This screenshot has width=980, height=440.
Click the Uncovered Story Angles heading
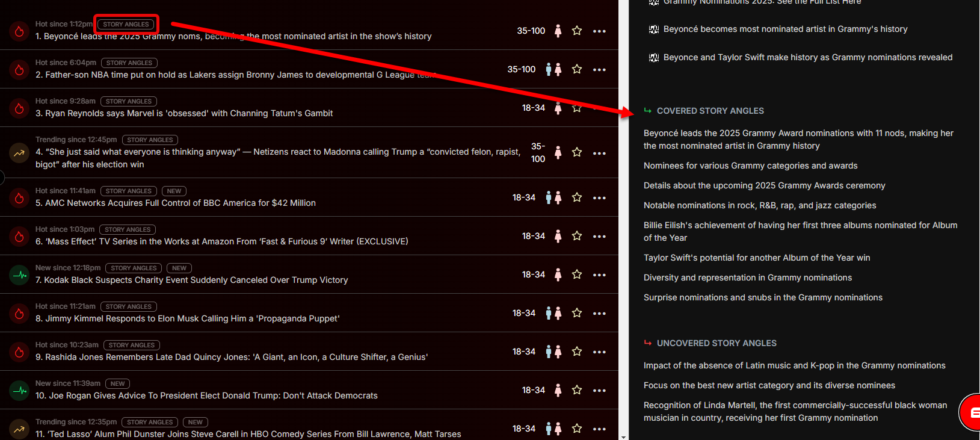(717, 343)
